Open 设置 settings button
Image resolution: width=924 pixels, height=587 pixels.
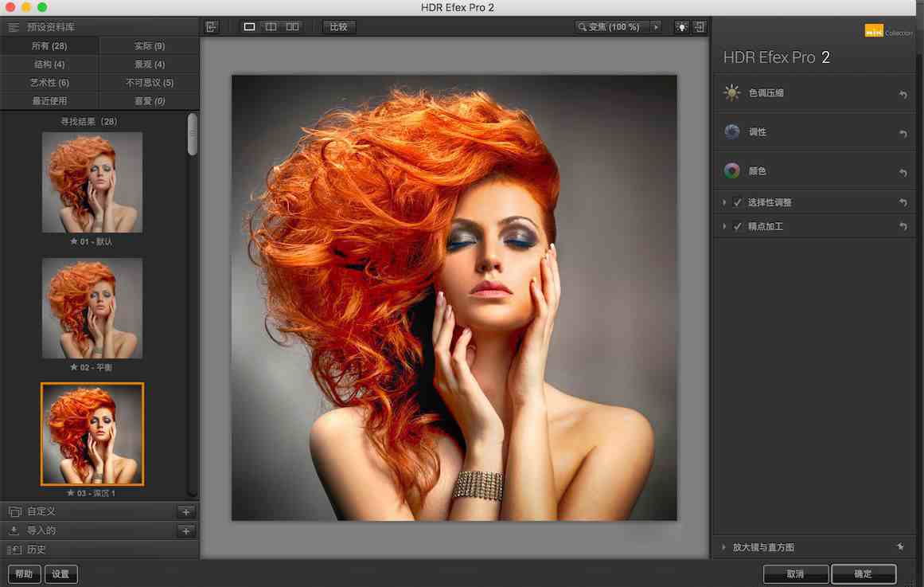pos(60,574)
